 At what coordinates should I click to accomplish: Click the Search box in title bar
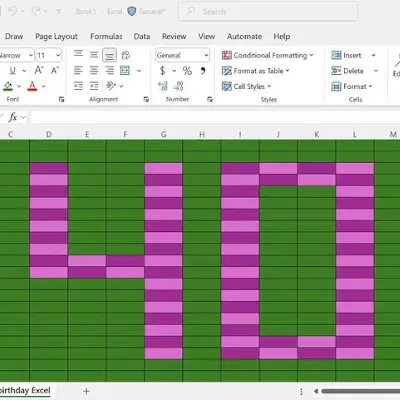click(268, 12)
